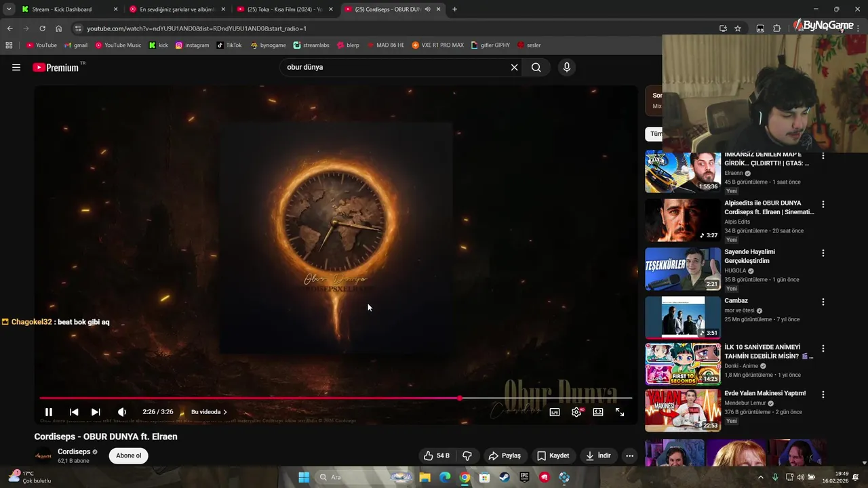868x488 pixels.
Task: Dislike the video
Action: tap(467, 455)
